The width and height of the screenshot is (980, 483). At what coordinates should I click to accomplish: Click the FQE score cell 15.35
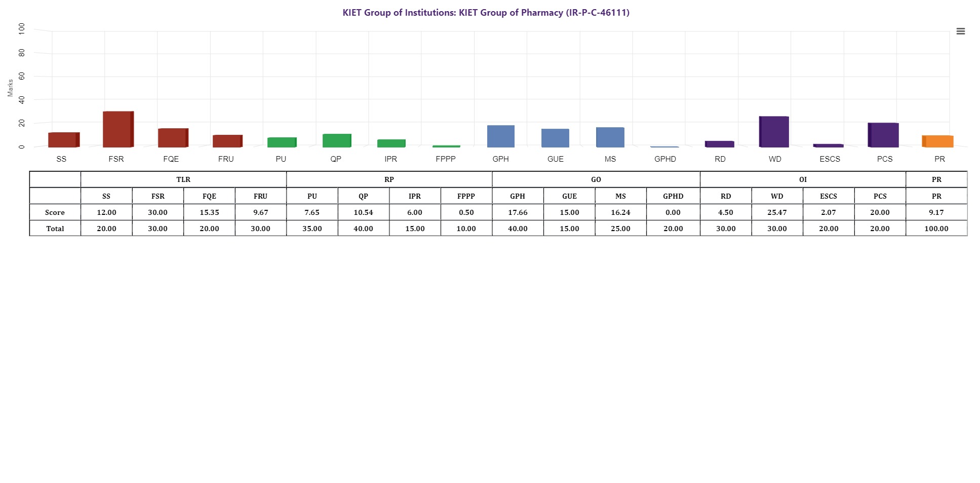click(x=209, y=212)
